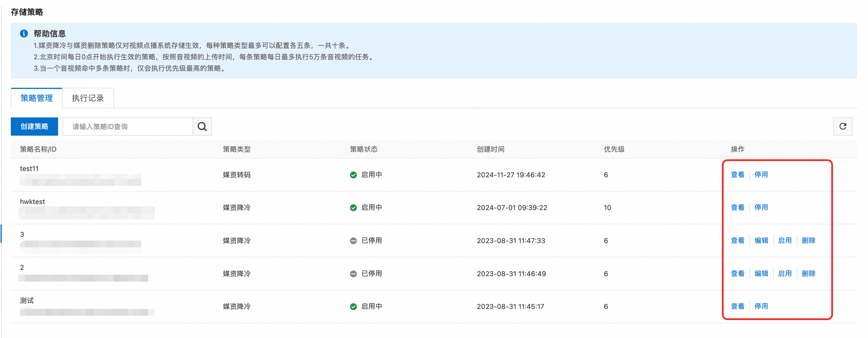
Task: Enable policy 2 via 启用 link
Action: (x=785, y=274)
